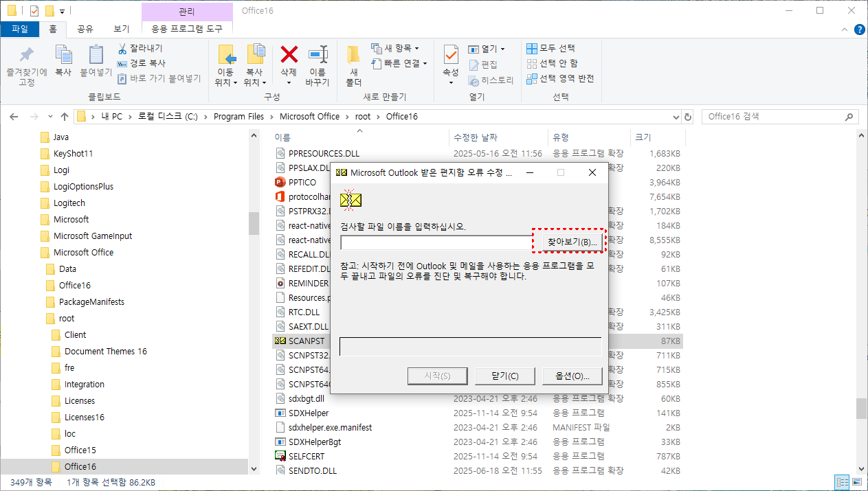868x491 pixels.
Task: Select Document Themes 16 folder
Action: coord(106,351)
